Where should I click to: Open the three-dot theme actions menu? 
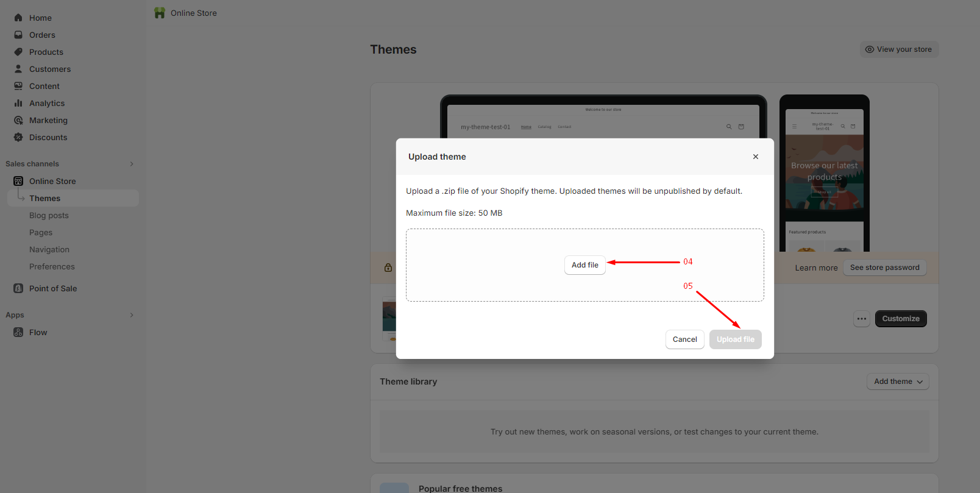click(x=861, y=319)
